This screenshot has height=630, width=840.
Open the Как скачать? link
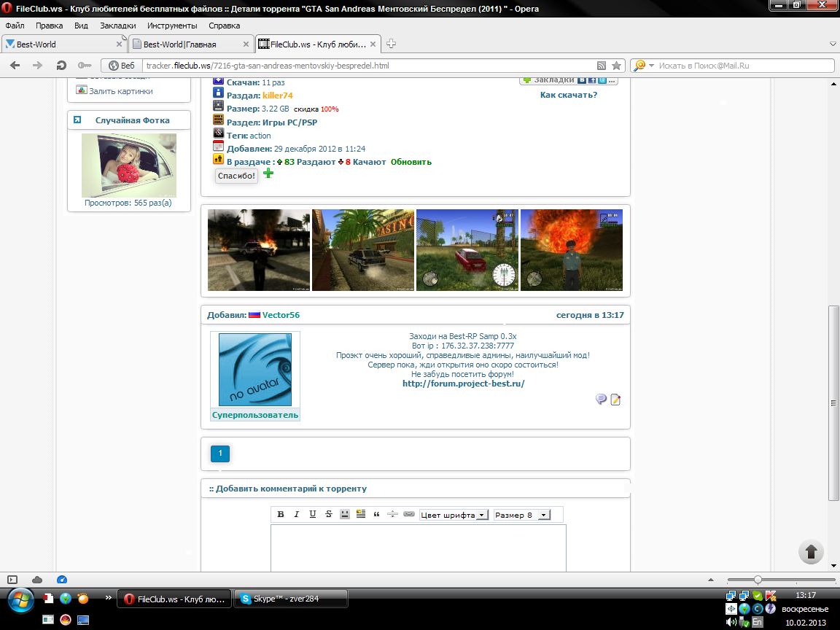569,95
